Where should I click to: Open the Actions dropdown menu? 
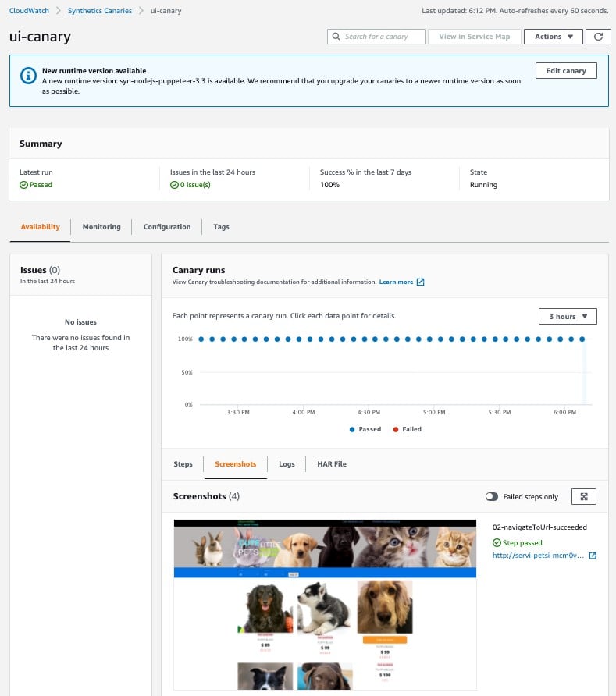coord(554,37)
